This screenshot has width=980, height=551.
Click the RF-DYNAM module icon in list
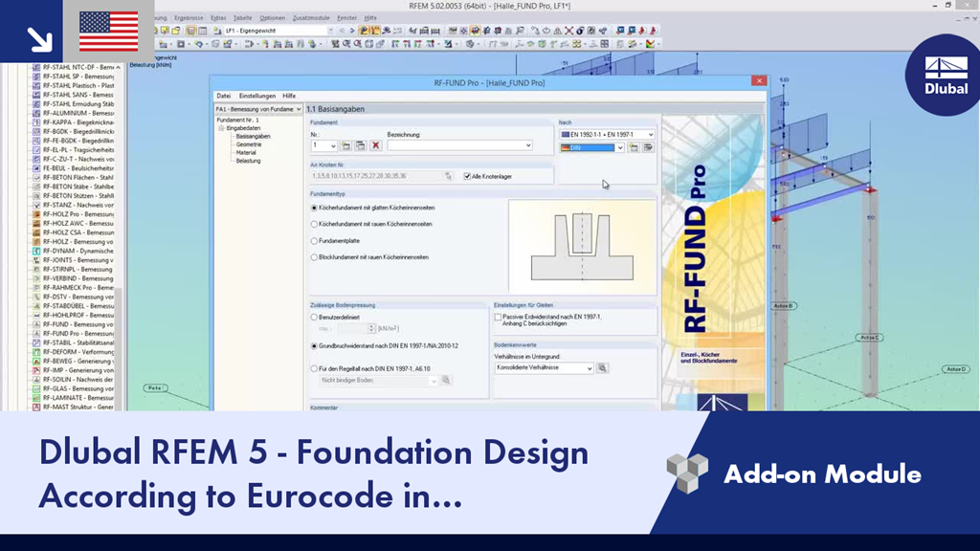click(36, 252)
